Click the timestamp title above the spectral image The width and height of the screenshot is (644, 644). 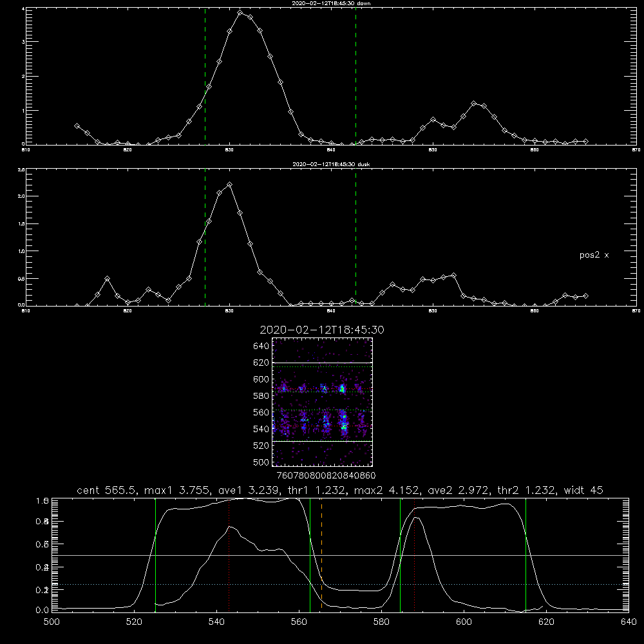[x=322, y=330]
